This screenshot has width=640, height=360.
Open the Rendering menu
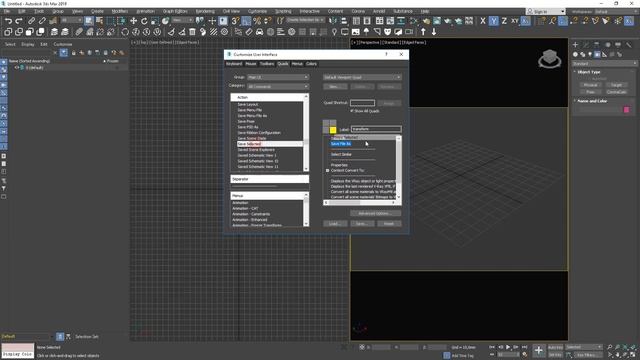[205, 11]
